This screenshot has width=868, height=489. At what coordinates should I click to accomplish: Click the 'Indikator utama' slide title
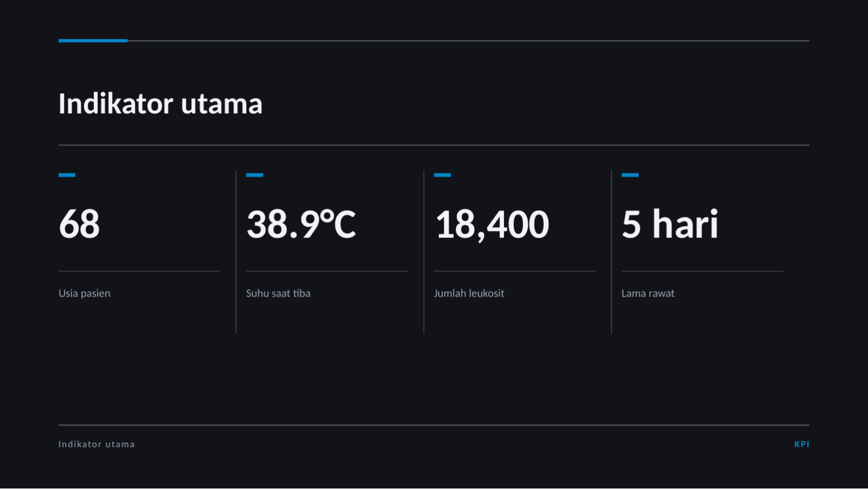(160, 103)
